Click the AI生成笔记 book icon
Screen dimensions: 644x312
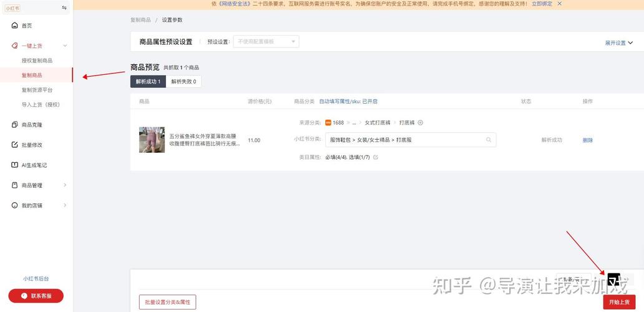click(x=15, y=165)
